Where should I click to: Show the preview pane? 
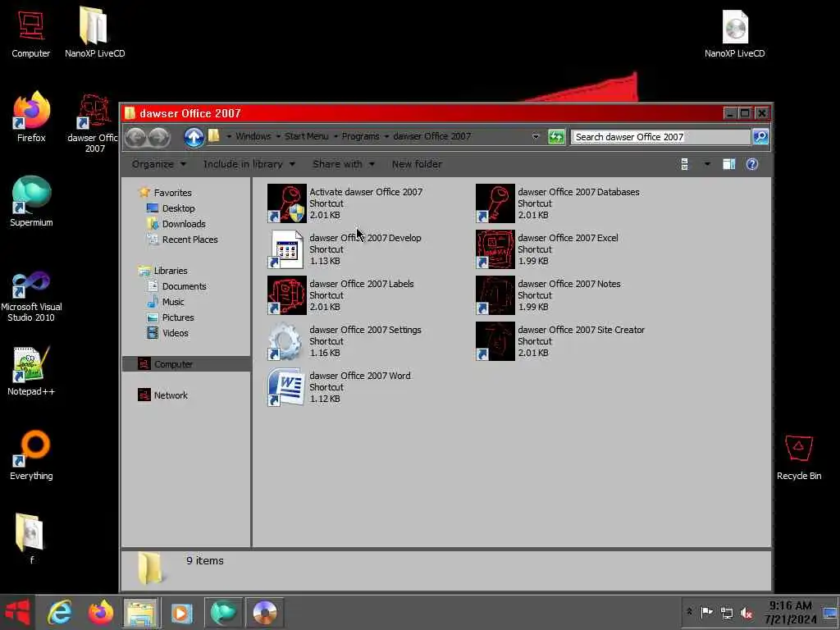(x=728, y=164)
